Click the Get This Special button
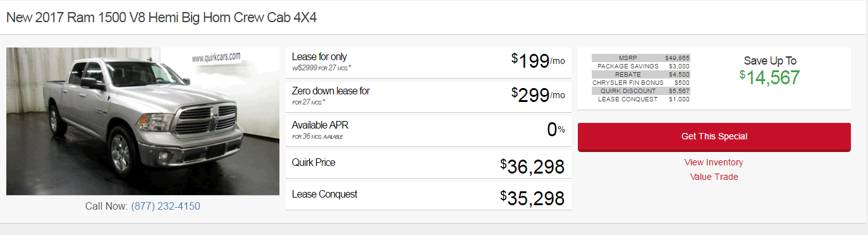This screenshot has height=235, width=868. tap(714, 137)
